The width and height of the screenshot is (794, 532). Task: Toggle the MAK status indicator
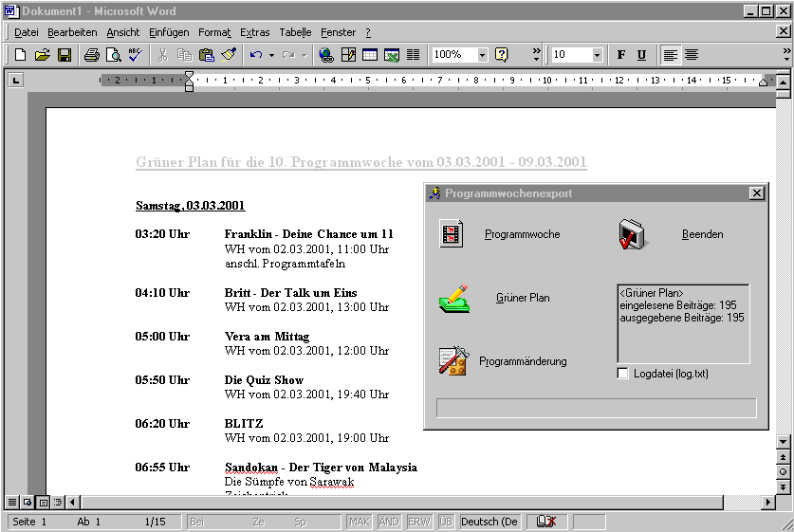360,522
